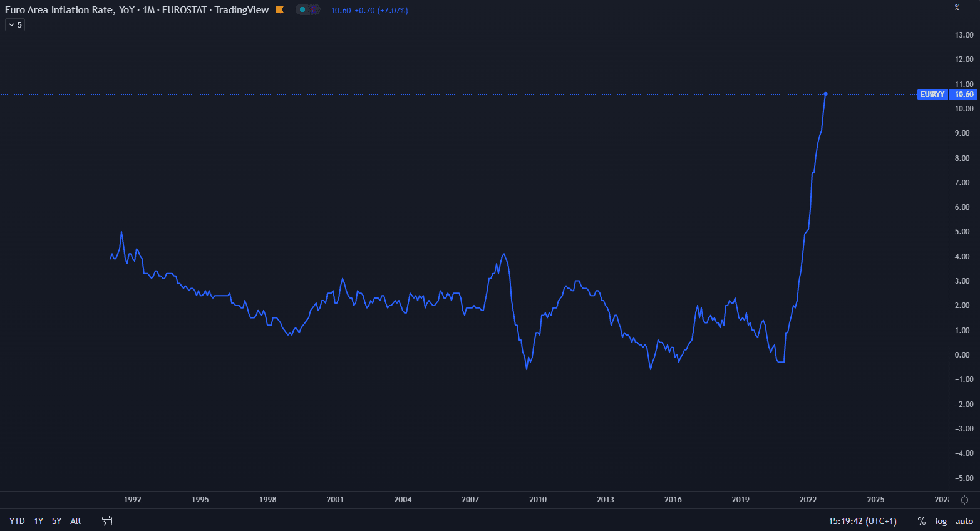Select the YTD date range
This screenshot has height=531, width=980.
coord(17,521)
